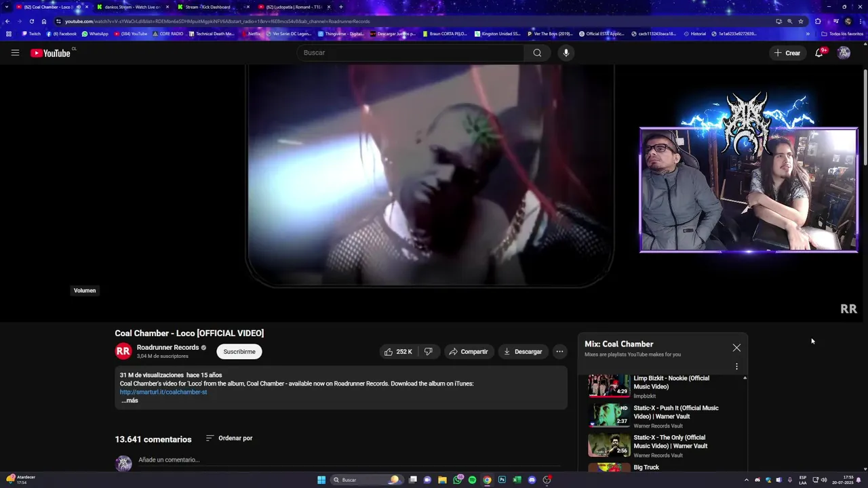Play Limp Bizkit - Nookie thumbnail

[609, 386]
